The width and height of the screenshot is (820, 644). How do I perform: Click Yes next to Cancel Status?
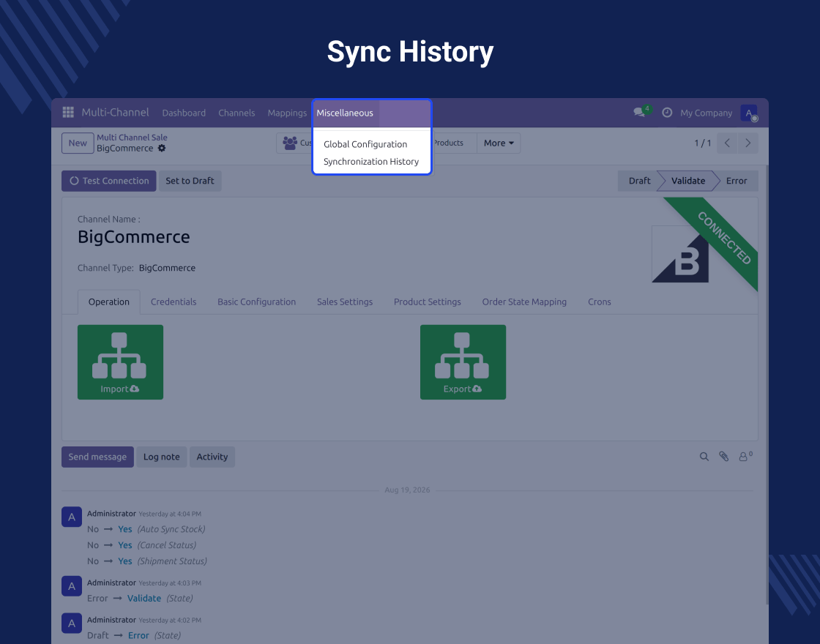pos(125,545)
